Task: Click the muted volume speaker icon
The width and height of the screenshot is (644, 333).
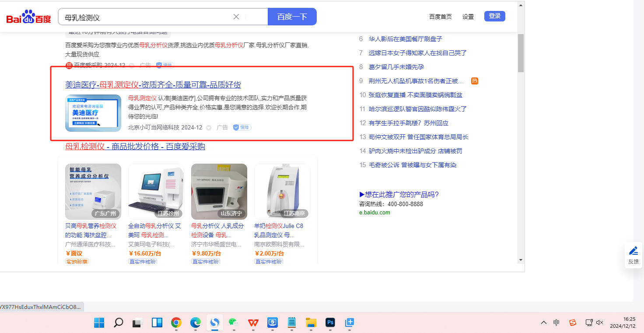Action: pos(600,323)
